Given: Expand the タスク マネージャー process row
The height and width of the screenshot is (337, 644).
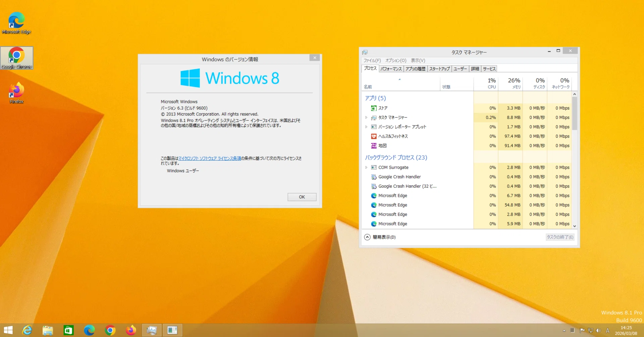Looking at the screenshot, I should [x=366, y=117].
